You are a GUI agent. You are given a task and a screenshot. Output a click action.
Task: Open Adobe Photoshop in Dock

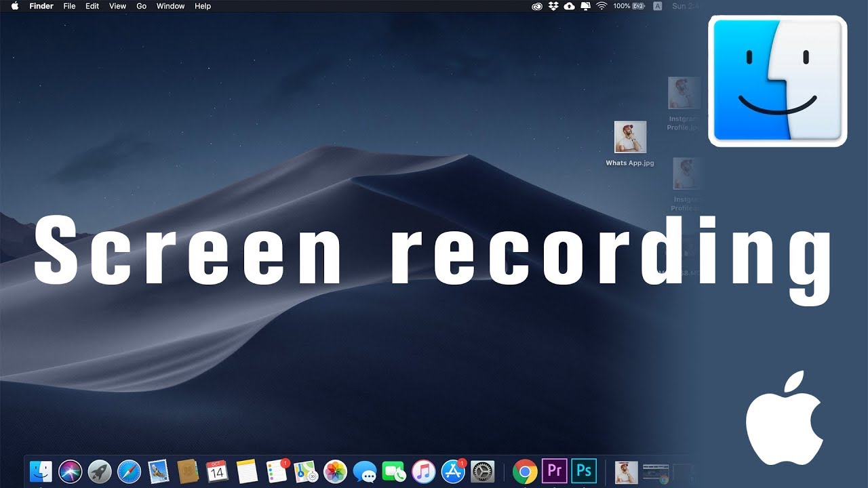(x=583, y=470)
